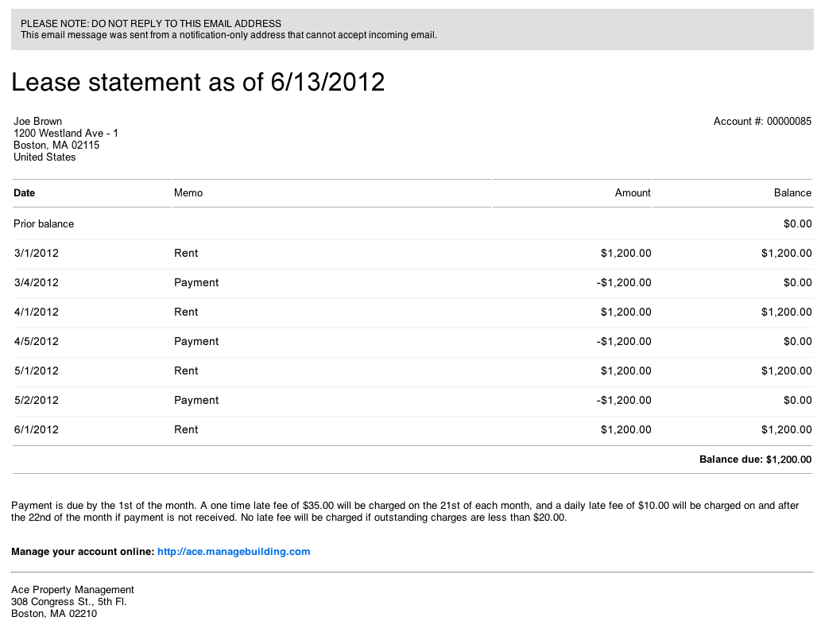Click the 3/1/2012 date cell

[x=37, y=253]
